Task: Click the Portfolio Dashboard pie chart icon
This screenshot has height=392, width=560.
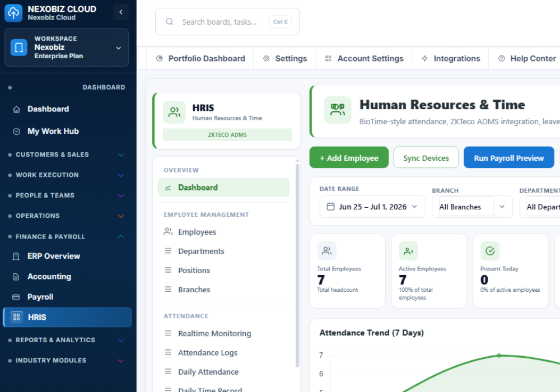Action: coord(159,59)
